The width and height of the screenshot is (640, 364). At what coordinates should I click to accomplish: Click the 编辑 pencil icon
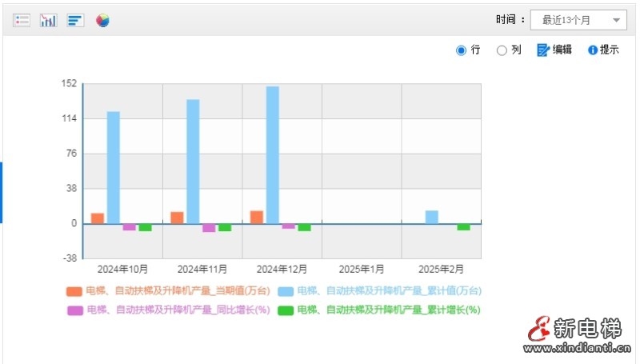[x=543, y=50]
